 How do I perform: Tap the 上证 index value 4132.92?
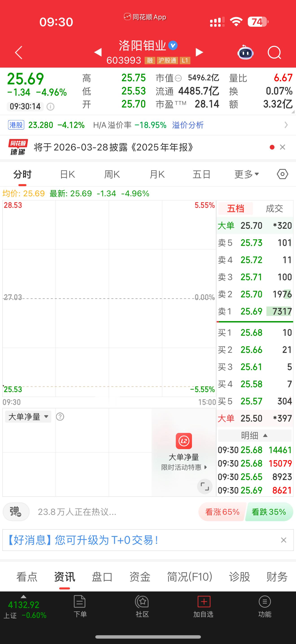click(24, 605)
